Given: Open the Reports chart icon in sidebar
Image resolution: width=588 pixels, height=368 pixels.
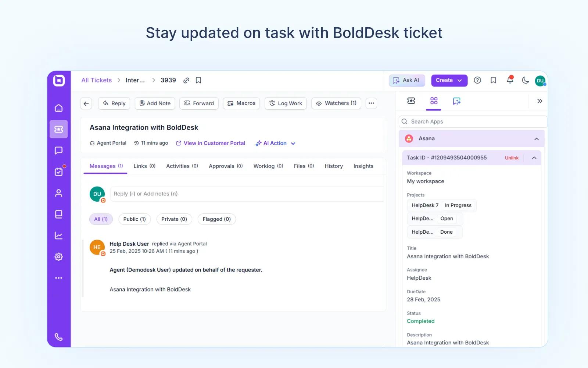Looking at the screenshot, I should tap(58, 236).
